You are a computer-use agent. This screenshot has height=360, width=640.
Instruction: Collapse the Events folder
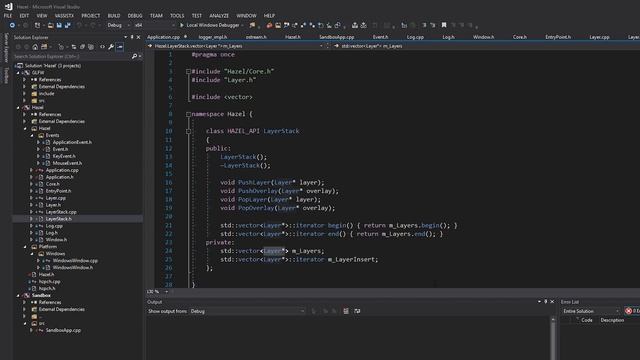point(32,136)
